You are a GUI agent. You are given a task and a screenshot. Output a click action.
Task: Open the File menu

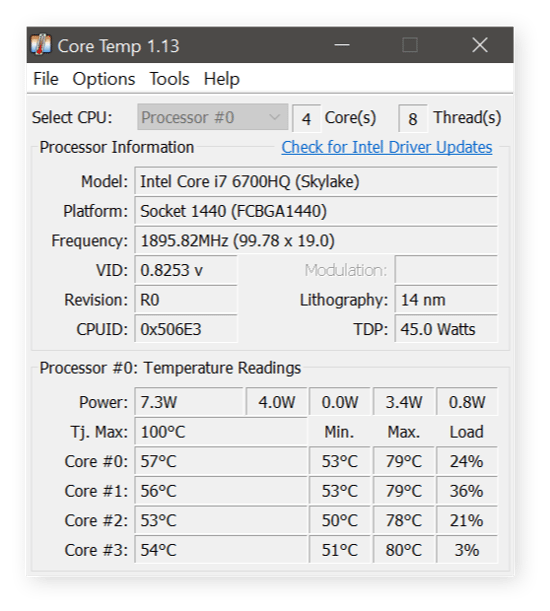(46, 79)
